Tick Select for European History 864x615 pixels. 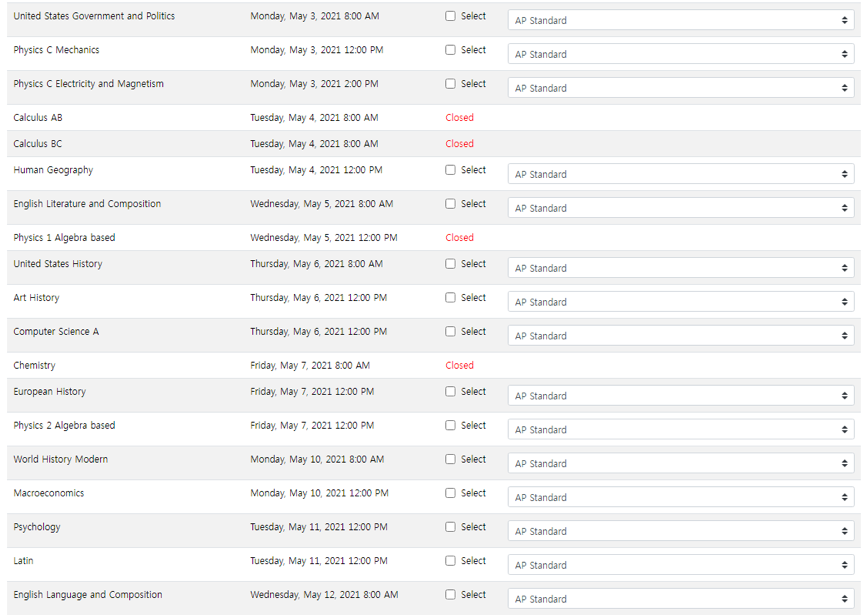coord(450,392)
